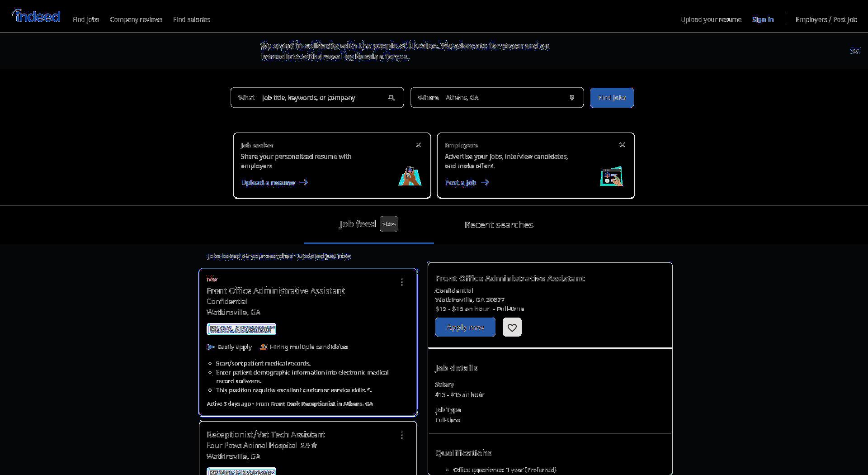Viewport: 868px width, 475px height.
Task: Click the Find jobs search button
Action: [612, 98]
